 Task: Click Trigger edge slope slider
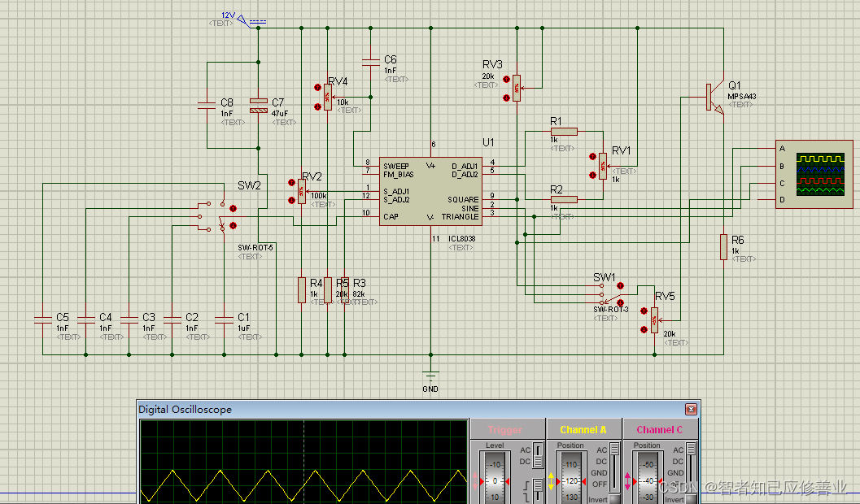[538, 491]
